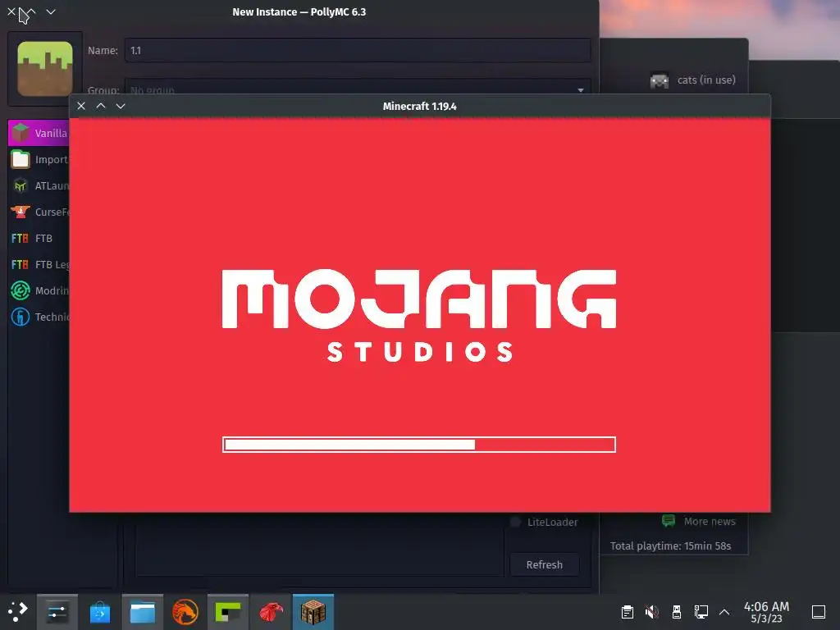Image resolution: width=840 pixels, height=630 pixels.
Task: Open the Technic modpack source
Action: point(39,317)
